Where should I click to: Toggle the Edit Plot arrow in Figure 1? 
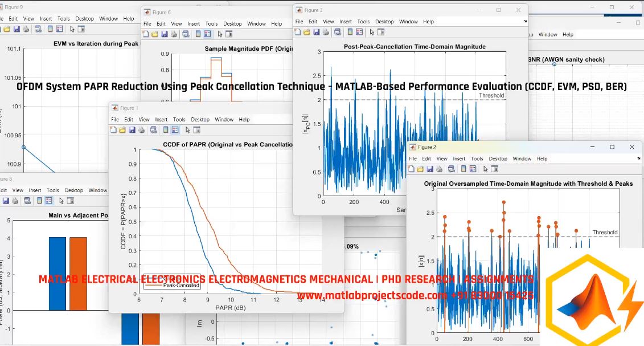(x=187, y=130)
